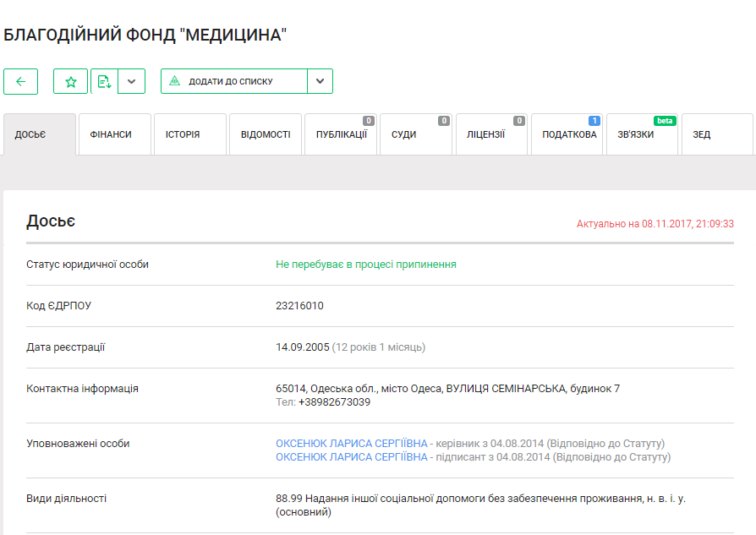Open the ДОСЬЄ tab
Screen dimensions: 756x535
pyautogui.click(x=40, y=134)
